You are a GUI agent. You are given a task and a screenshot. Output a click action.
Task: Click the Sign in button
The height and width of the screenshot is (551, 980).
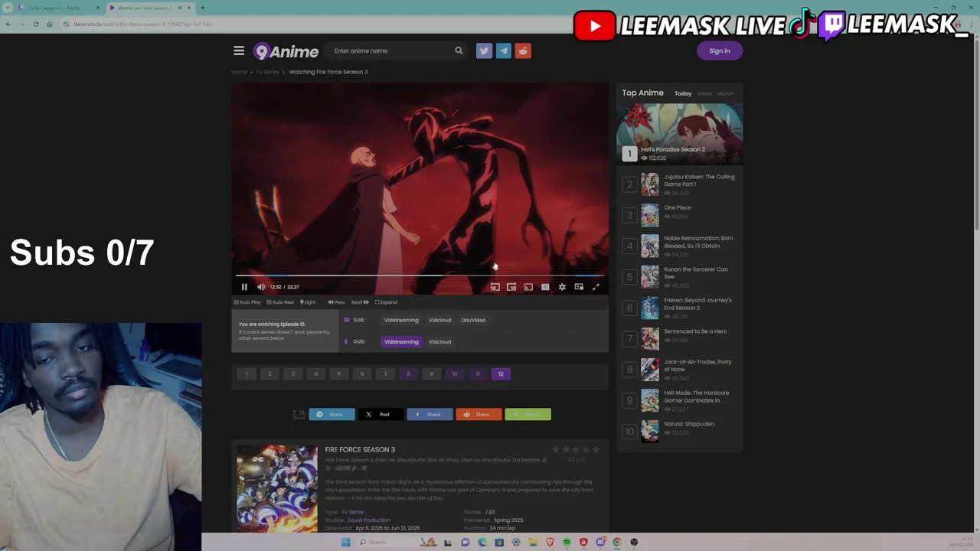coord(720,51)
